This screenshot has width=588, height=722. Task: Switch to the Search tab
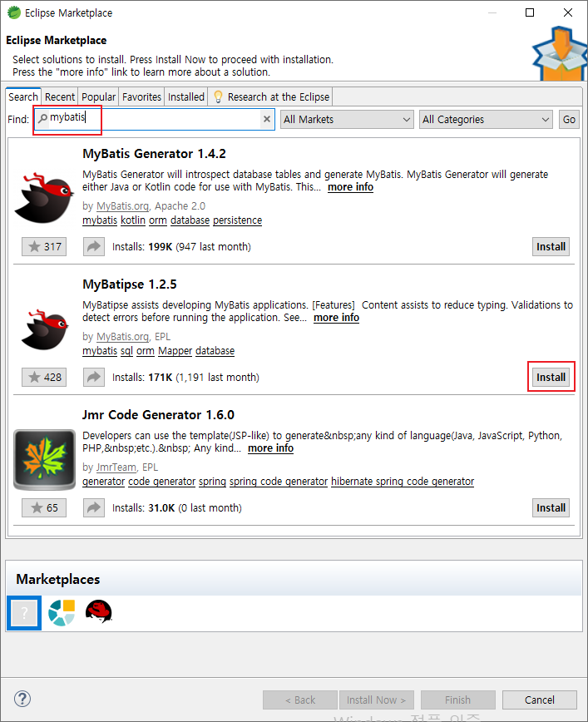point(23,96)
